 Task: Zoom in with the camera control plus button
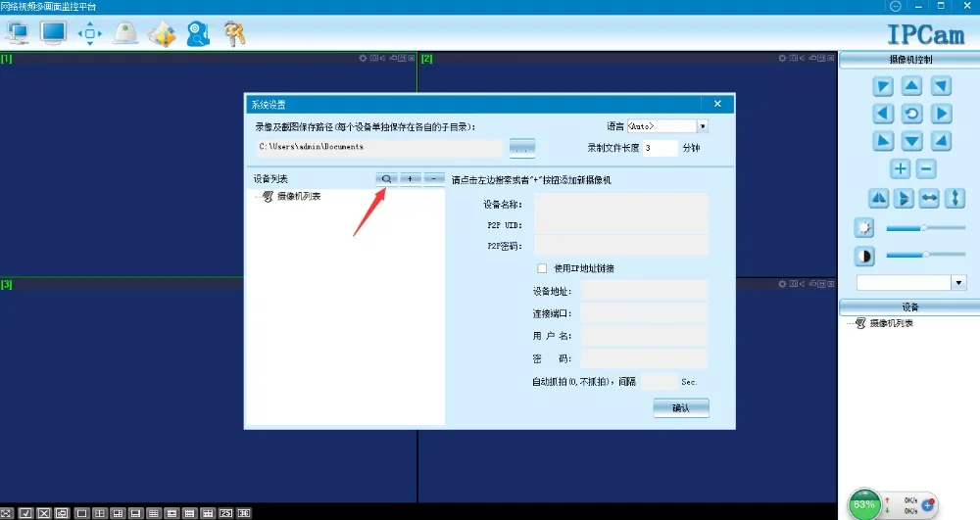click(x=900, y=168)
